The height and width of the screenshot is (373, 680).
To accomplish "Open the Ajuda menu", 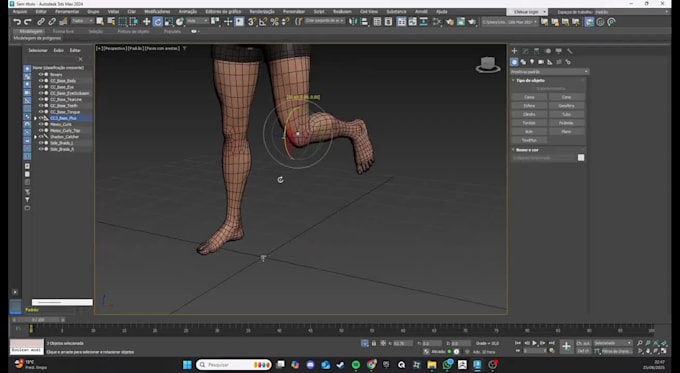I will 441,12.
